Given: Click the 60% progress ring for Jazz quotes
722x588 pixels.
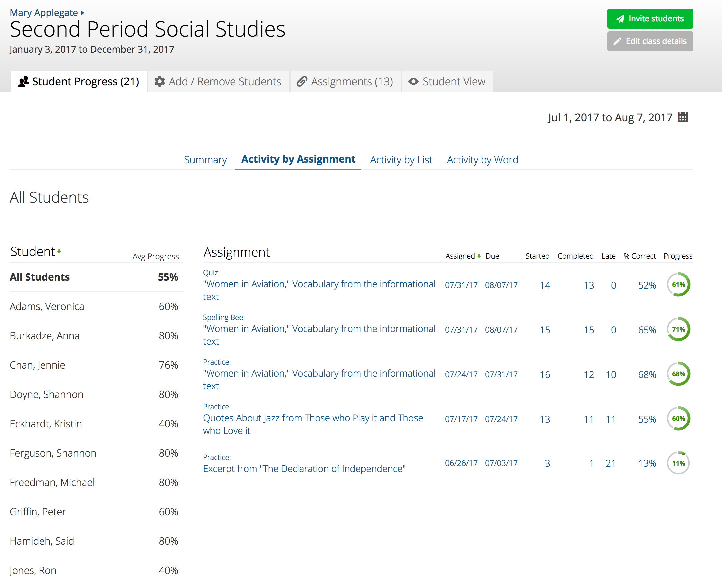Looking at the screenshot, I should click(x=678, y=419).
